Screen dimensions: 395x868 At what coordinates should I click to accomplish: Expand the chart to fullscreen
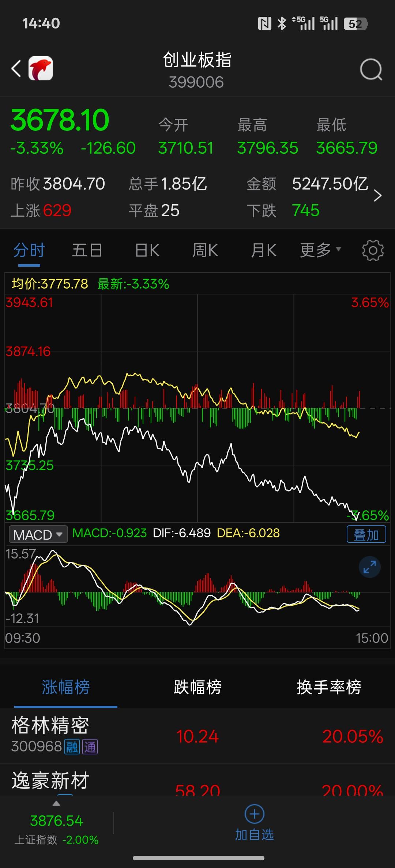370,567
